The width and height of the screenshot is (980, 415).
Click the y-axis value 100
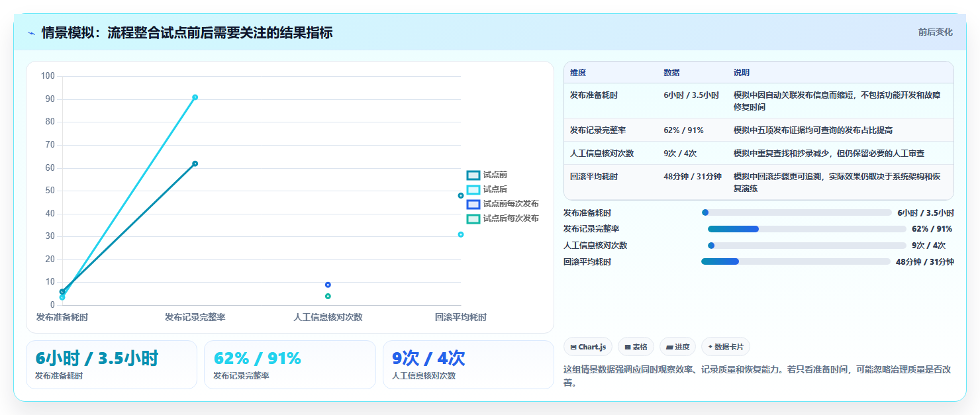pyautogui.click(x=48, y=76)
